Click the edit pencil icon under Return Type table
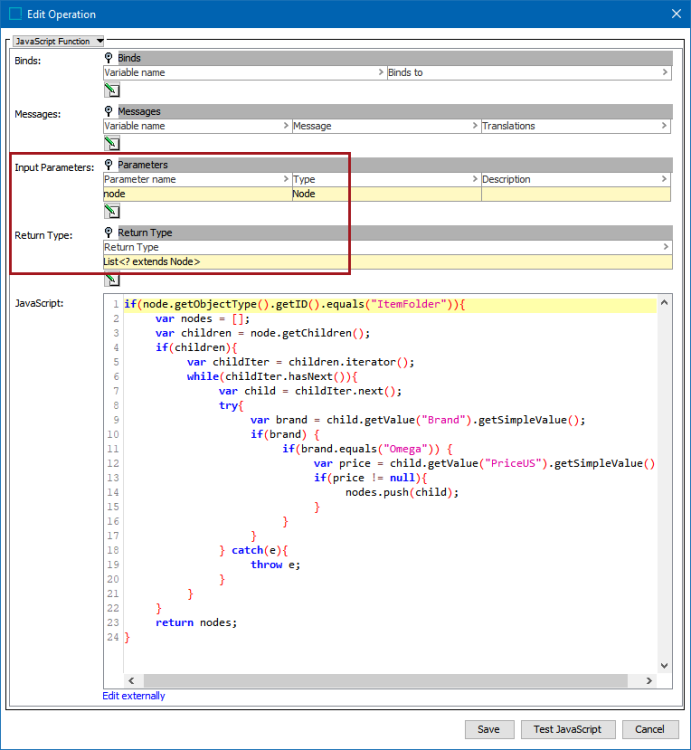691x750 pixels. [112, 279]
